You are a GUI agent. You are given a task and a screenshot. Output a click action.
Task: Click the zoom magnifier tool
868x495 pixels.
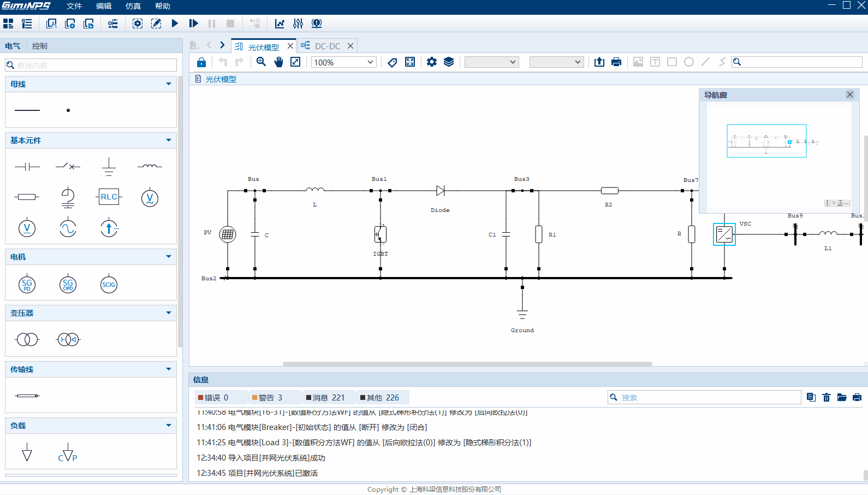pos(261,62)
